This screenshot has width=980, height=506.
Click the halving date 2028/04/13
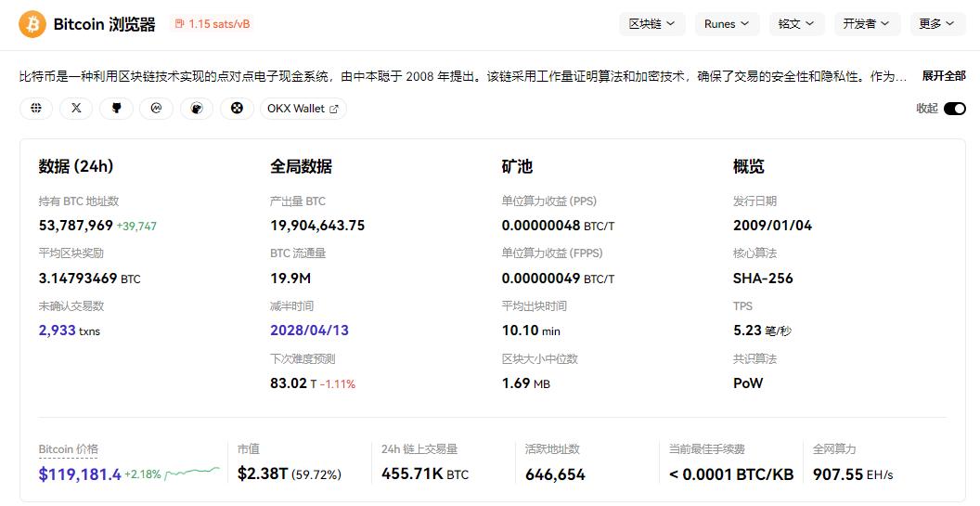tap(309, 331)
